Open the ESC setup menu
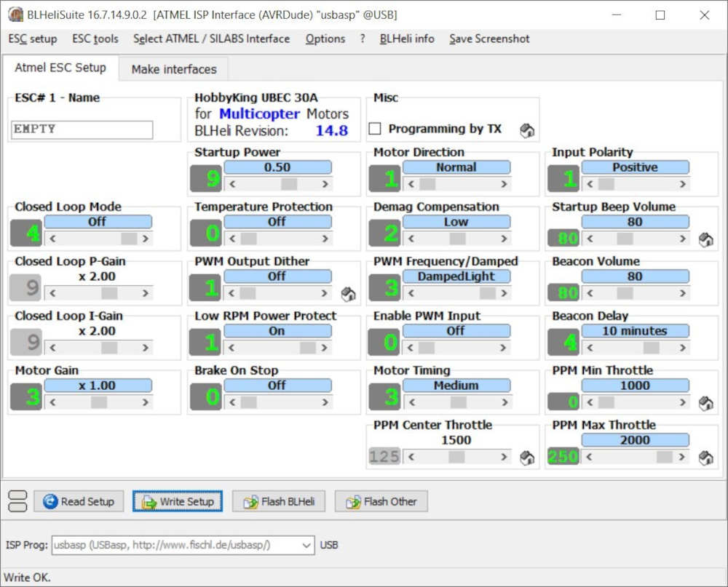 click(x=33, y=39)
